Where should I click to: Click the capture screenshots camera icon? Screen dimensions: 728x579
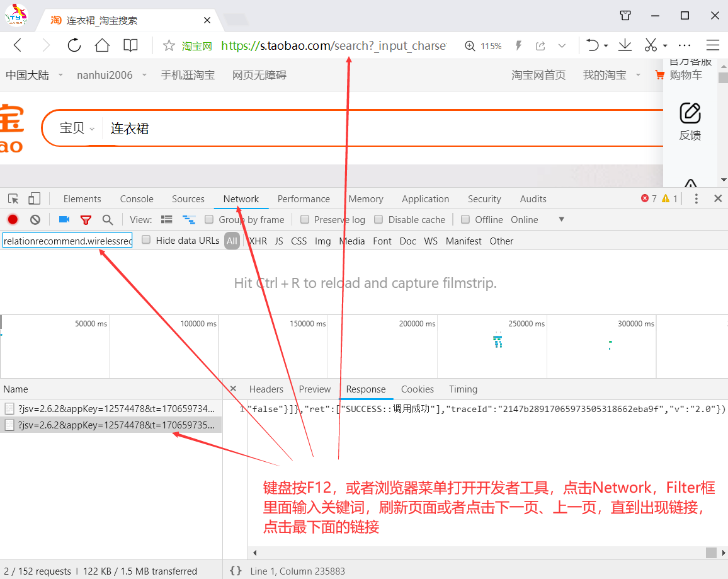(x=64, y=219)
